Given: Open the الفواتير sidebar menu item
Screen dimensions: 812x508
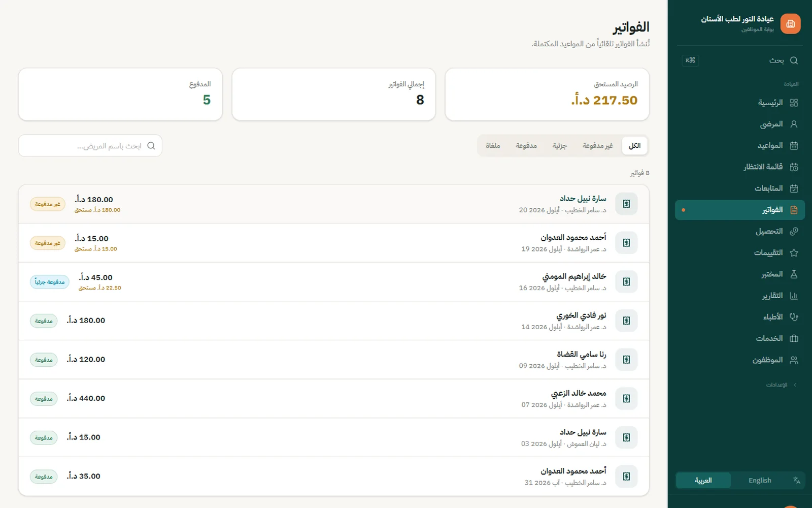Looking at the screenshot, I should click(740, 210).
